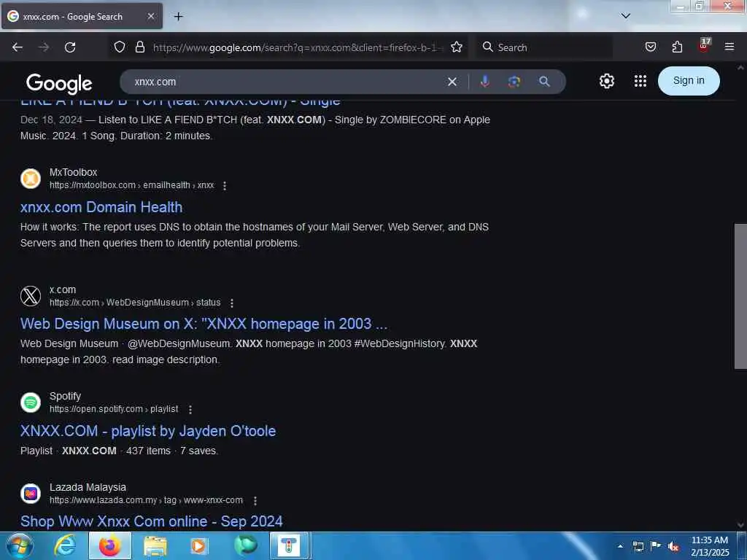Viewport: 747px width, 560px height.
Task: Click the MxToolbox site favicon
Action: coord(31,179)
